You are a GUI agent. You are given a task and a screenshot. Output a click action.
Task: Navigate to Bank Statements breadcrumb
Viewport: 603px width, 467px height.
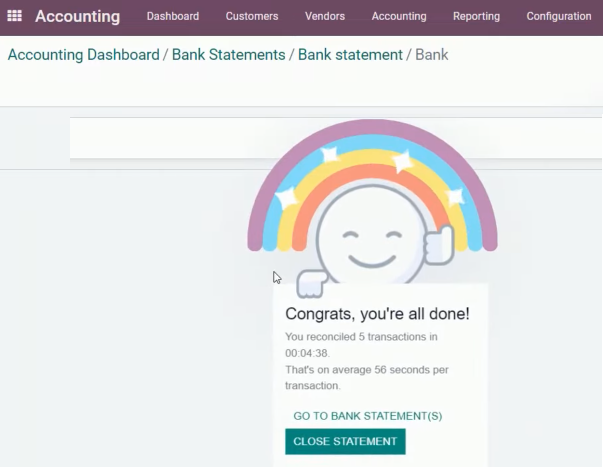coord(229,54)
